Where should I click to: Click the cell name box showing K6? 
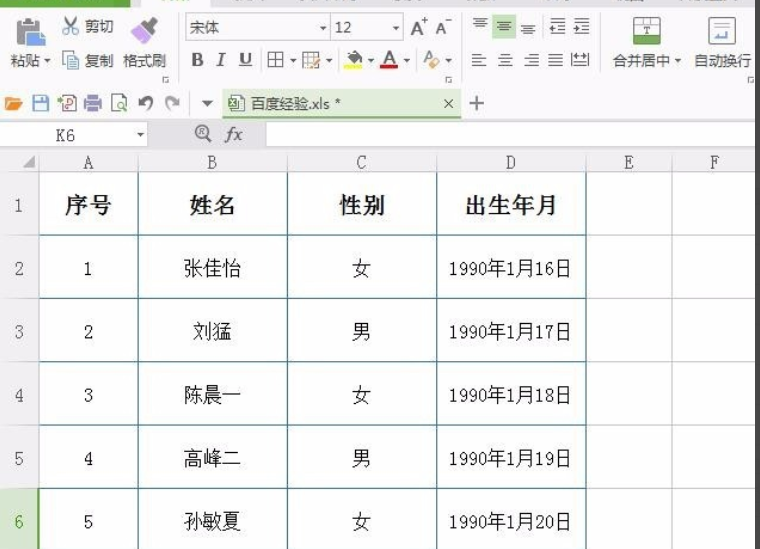tap(73, 135)
